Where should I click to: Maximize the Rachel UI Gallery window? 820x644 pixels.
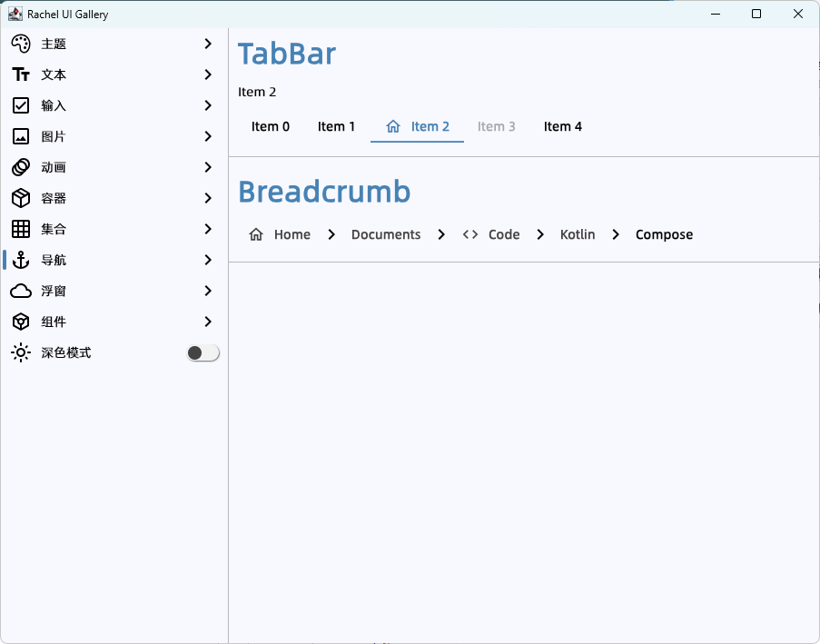click(x=756, y=15)
